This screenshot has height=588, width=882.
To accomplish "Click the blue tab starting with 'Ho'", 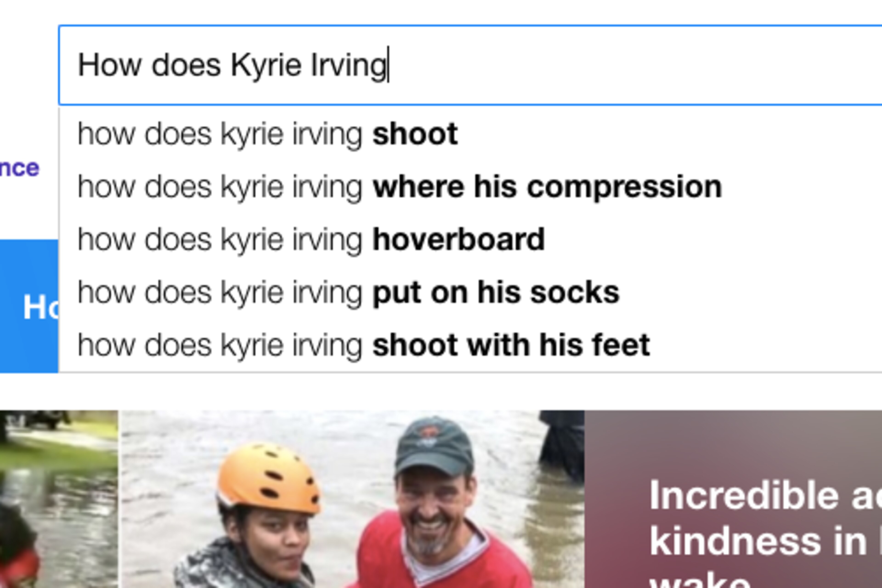I will tap(29, 306).
